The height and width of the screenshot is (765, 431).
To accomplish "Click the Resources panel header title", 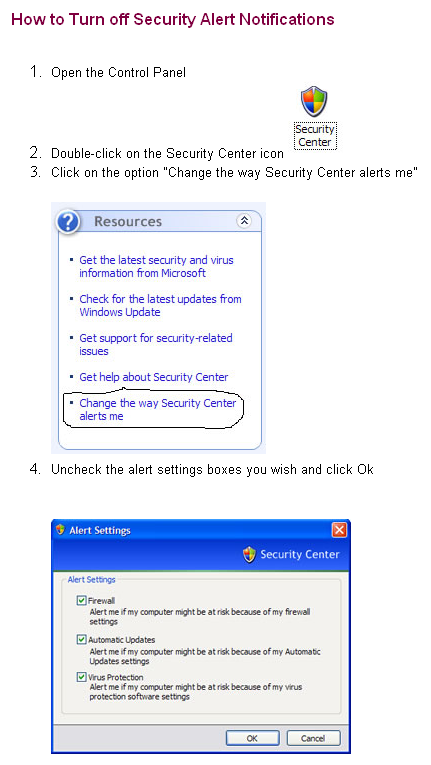I will point(128,221).
